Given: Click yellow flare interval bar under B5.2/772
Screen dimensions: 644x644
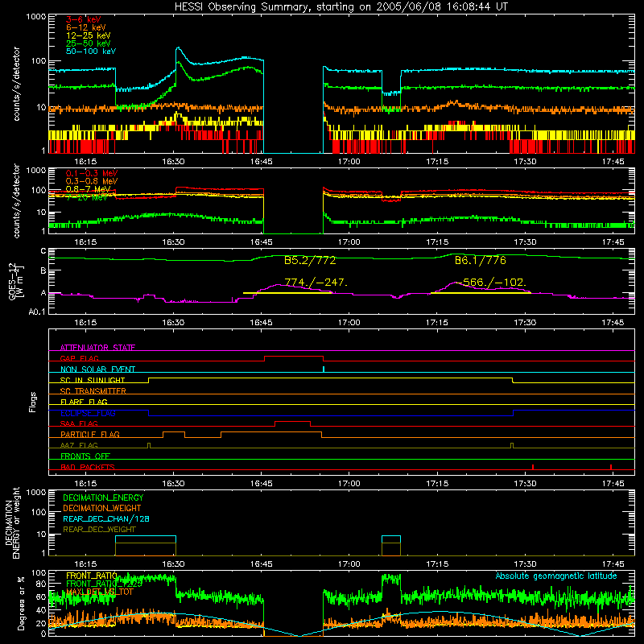Looking at the screenshot, I should (x=287, y=293).
